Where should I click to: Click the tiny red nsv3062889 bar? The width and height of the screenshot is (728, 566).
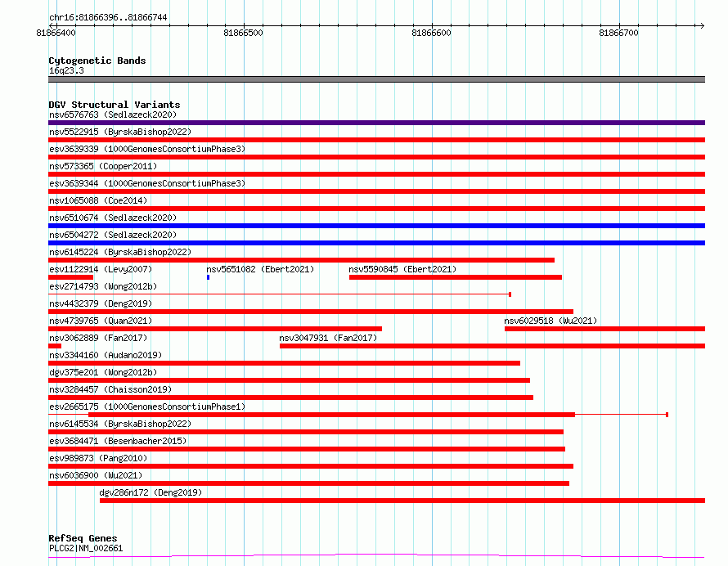click(x=55, y=346)
